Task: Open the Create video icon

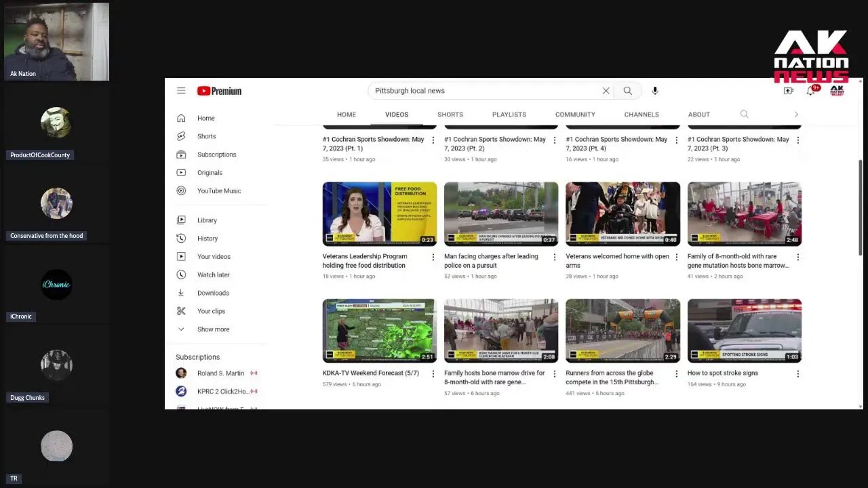Action: point(788,91)
